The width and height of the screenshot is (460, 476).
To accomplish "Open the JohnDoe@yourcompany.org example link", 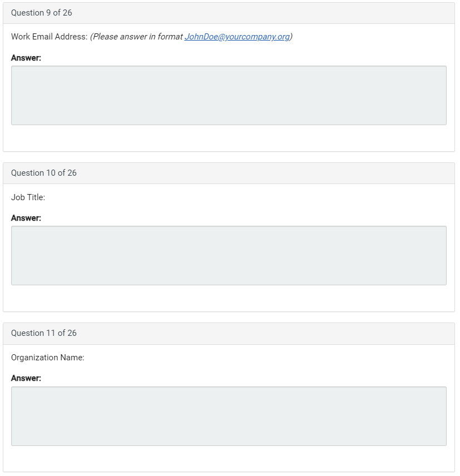I will (237, 37).
